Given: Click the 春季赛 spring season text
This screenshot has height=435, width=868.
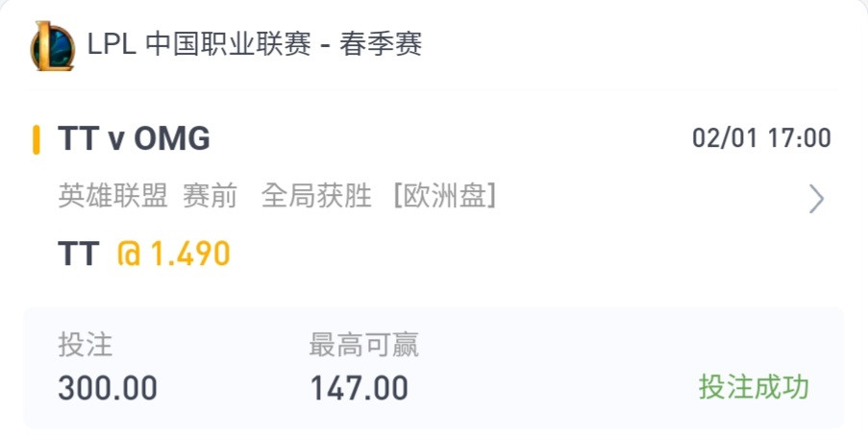Looking at the screenshot, I should [x=381, y=44].
